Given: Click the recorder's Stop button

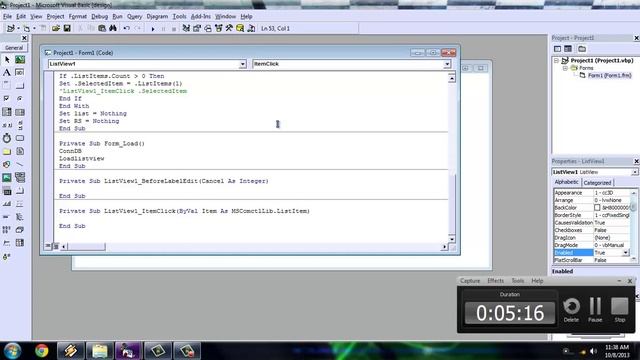Looking at the screenshot, I should (x=620, y=309).
